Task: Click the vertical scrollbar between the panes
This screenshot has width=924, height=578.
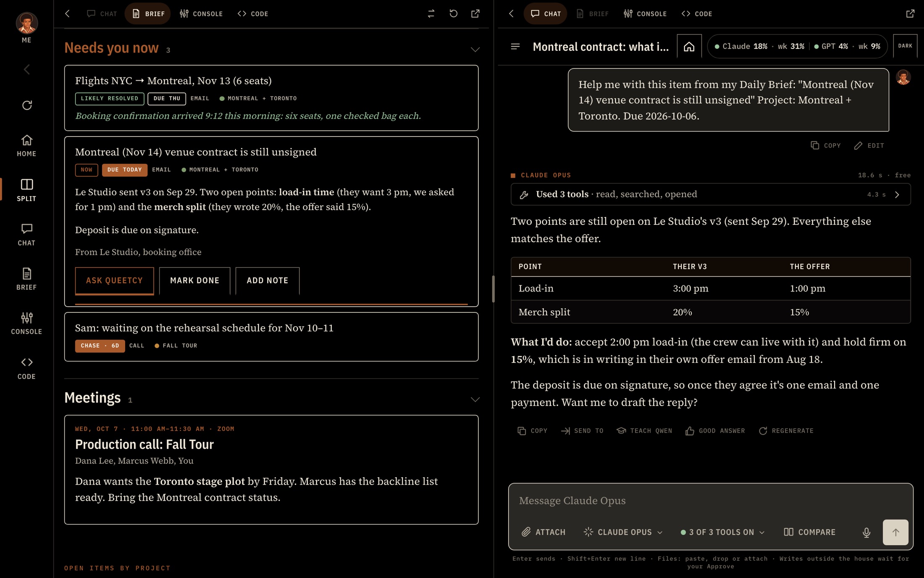Action: (493, 289)
